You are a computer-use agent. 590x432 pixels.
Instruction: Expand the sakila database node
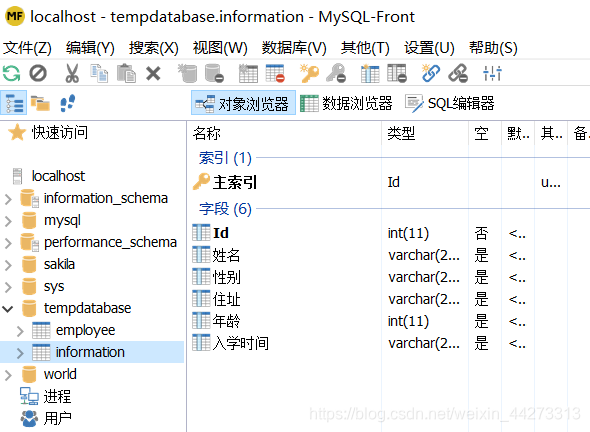(8, 265)
